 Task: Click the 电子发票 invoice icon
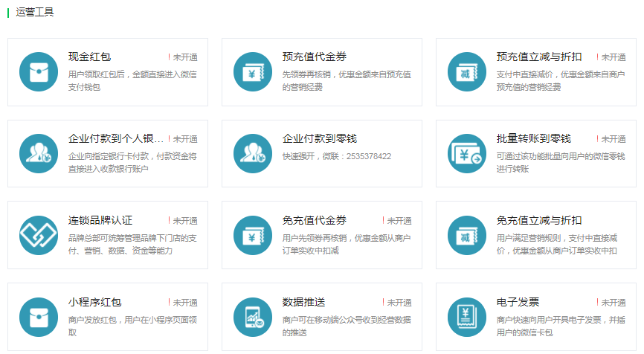pos(467,317)
